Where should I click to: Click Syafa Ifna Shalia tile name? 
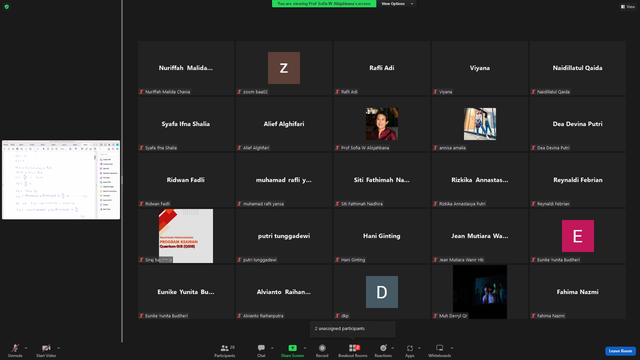coord(186,124)
